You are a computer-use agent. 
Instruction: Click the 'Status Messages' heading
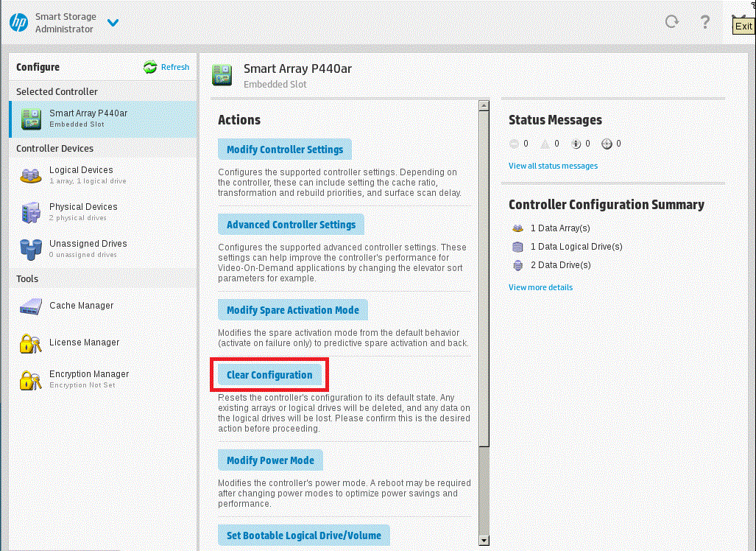pos(555,119)
